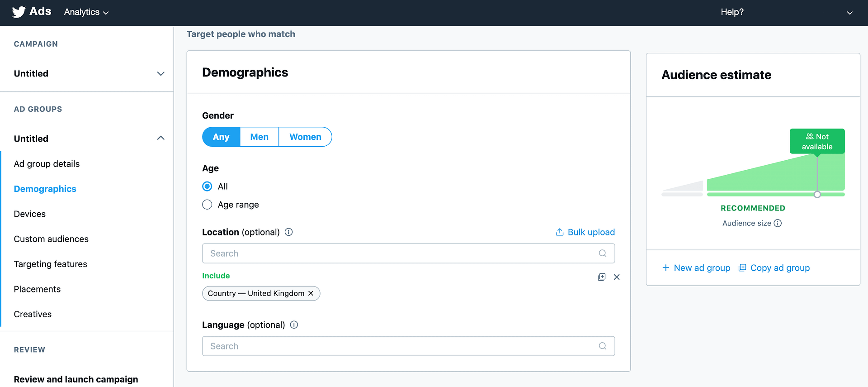Show Location info tooltip icon
The width and height of the screenshot is (868, 387).
pyautogui.click(x=289, y=232)
